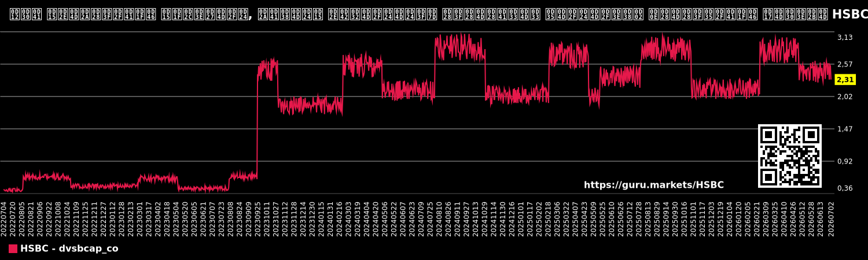
Task: Click the yellow 2,31 current value label
Action: [x=845, y=80]
